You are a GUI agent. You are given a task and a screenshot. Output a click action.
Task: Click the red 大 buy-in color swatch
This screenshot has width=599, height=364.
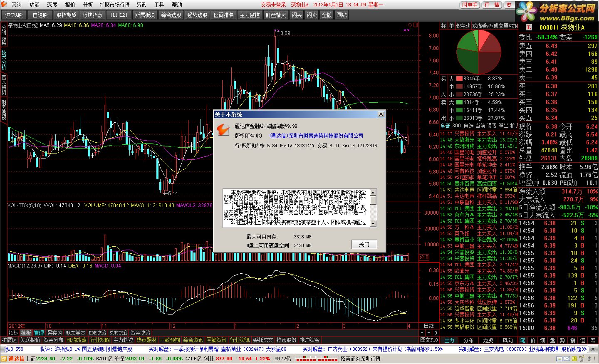(x=459, y=78)
